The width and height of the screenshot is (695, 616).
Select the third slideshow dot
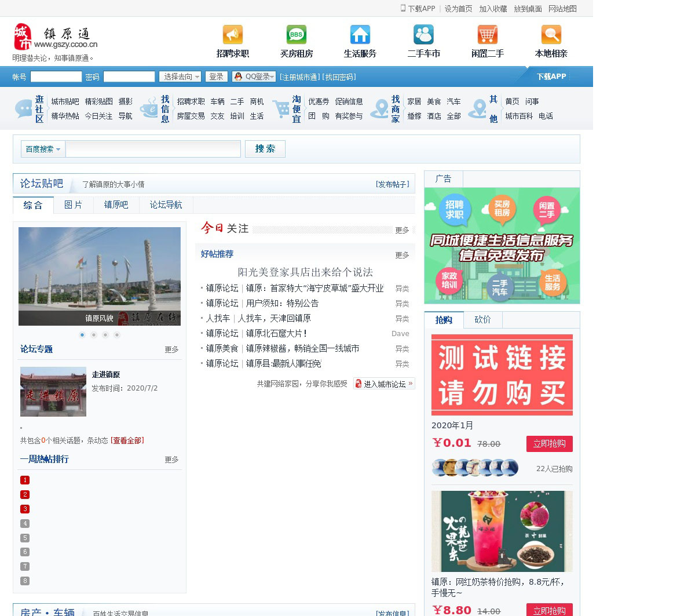(x=105, y=335)
